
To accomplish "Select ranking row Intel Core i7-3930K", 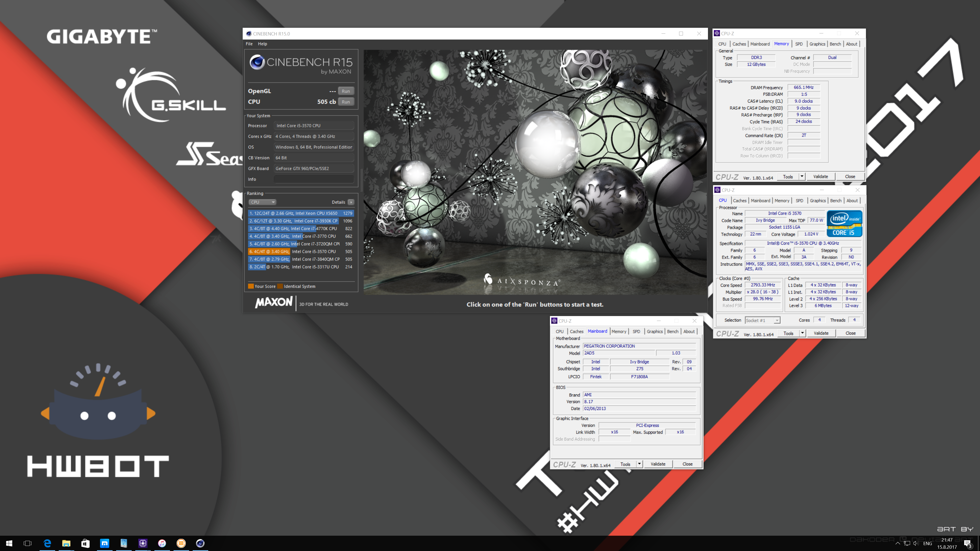I will (x=301, y=221).
